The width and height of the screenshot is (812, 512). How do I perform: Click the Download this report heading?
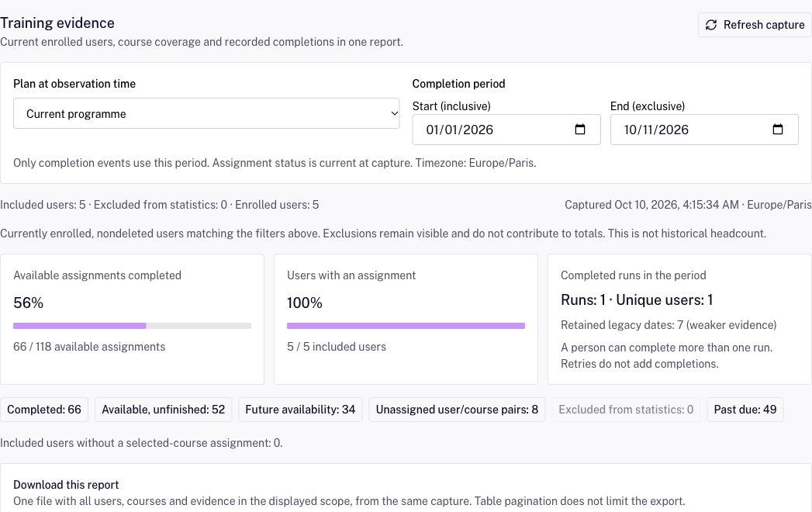pos(66,485)
